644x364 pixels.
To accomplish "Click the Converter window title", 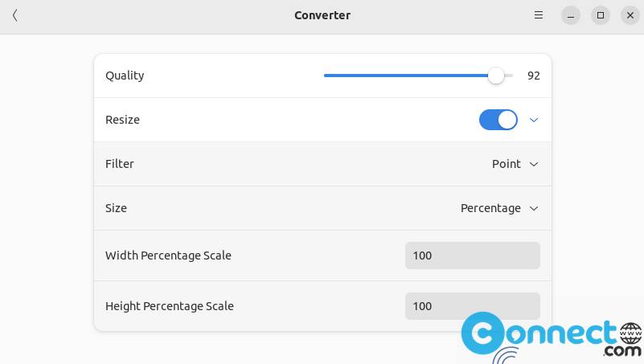I will pyautogui.click(x=322, y=15).
